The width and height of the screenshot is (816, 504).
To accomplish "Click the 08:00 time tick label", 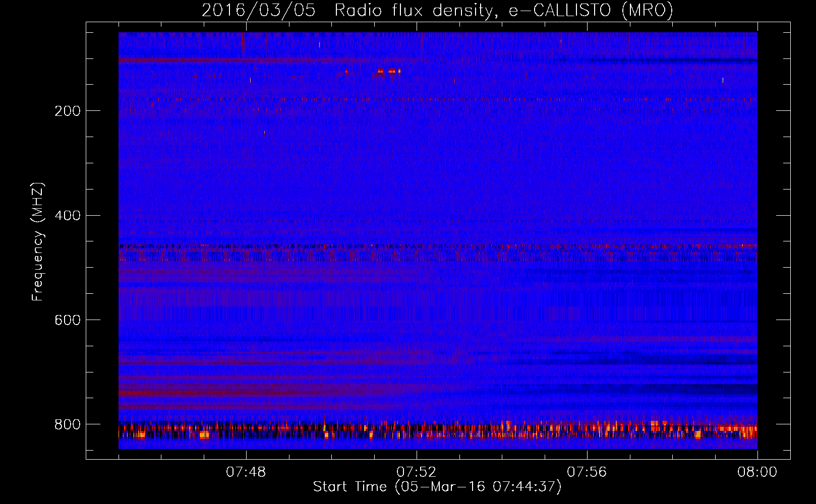I will click(x=757, y=472).
